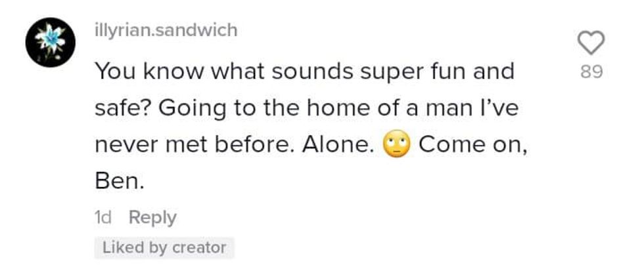Click the 89 likes count
The height and width of the screenshot is (265, 644).
(x=591, y=71)
